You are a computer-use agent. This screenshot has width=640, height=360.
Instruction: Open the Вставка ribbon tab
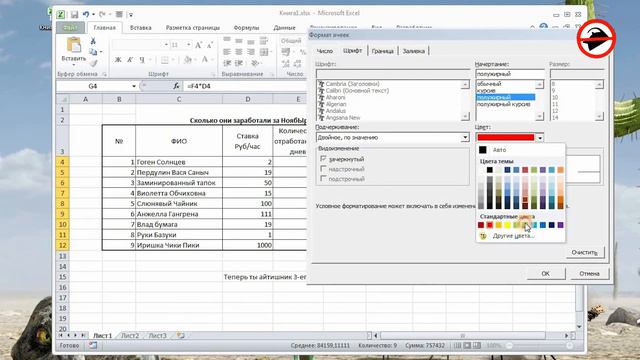[x=141, y=28]
